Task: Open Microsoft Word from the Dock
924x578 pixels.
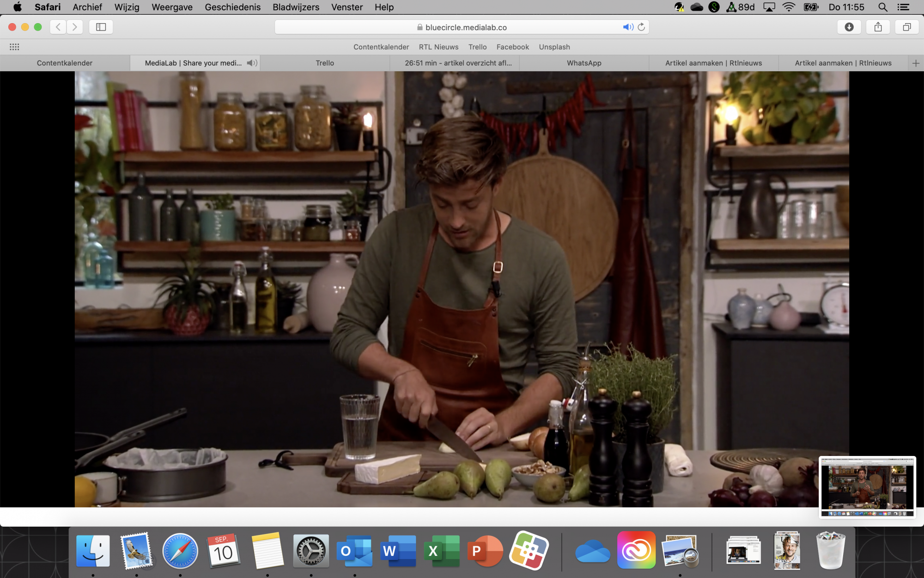Action: [x=399, y=550]
